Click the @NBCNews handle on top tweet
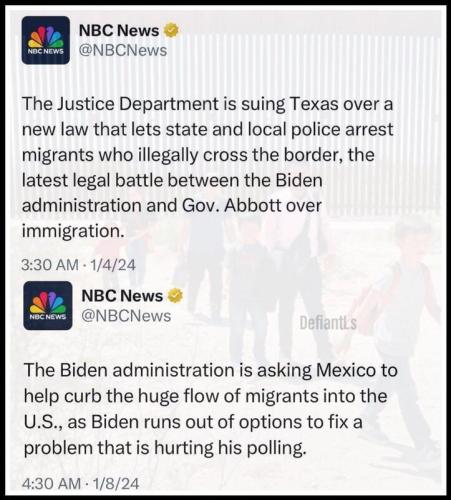The image size is (451, 500). (x=123, y=50)
